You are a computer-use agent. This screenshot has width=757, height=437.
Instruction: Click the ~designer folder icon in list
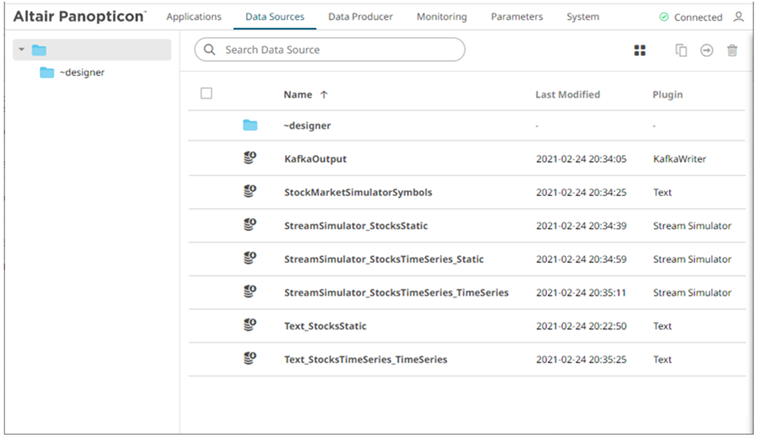(250, 125)
